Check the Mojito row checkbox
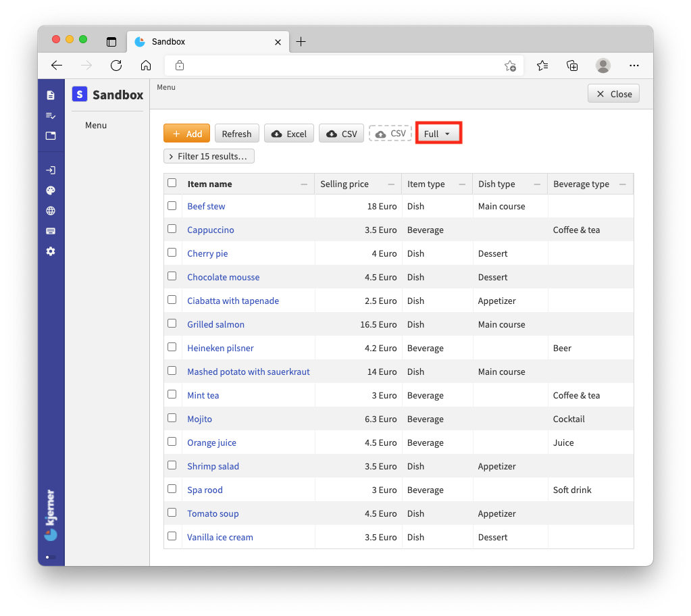 (x=172, y=418)
